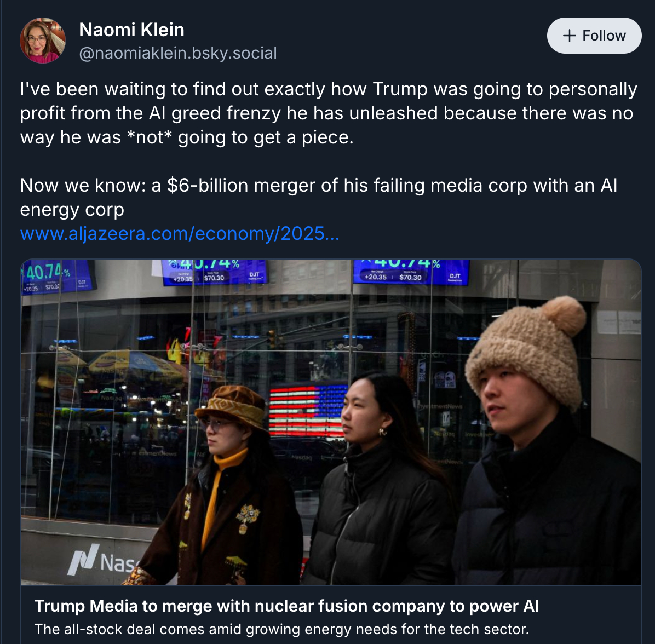Follow Naomi Klein's account
655x644 pixels.
(594, 36)
